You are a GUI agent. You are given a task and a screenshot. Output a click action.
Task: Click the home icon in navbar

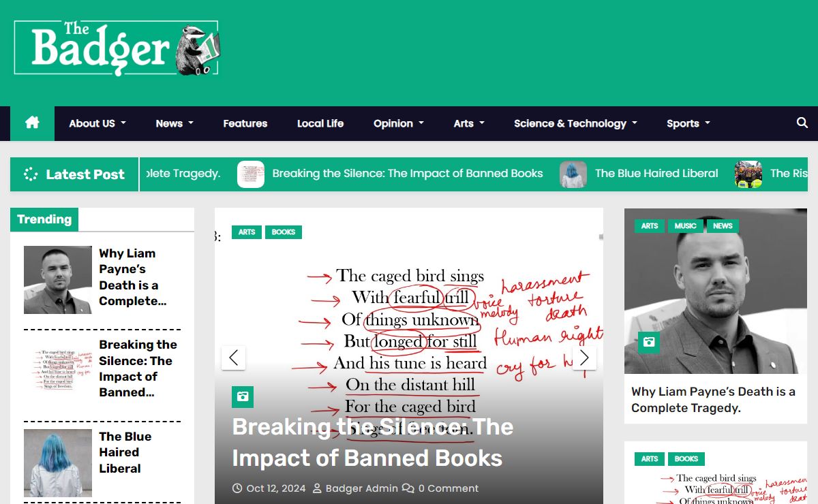(x=32, y=123)
